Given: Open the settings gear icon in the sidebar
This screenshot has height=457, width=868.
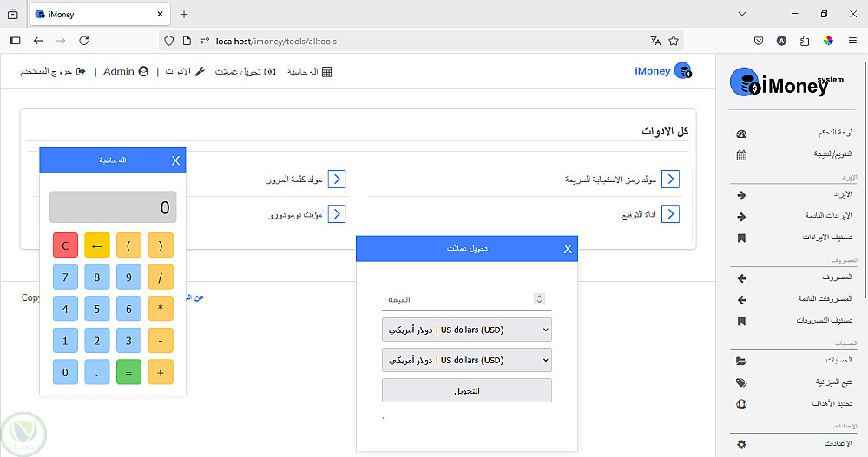Looking at the screenshot, I should 741,444.
